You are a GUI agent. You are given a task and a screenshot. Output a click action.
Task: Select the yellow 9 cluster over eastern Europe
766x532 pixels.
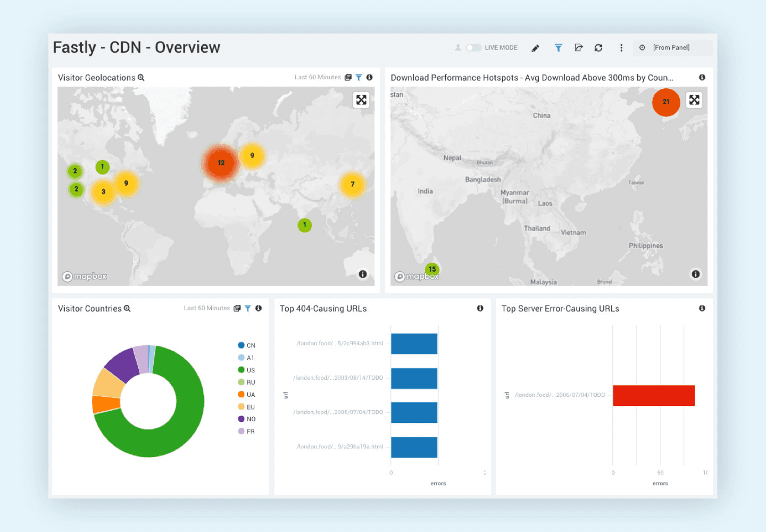tap(252, 156)
